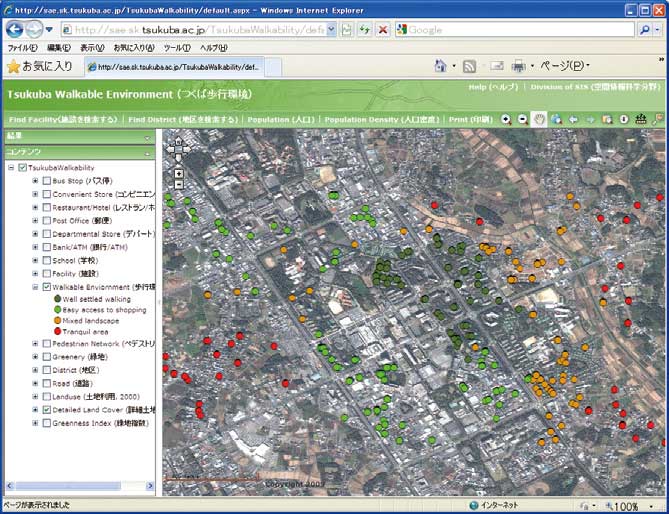Enable the Bank/ATM layer checkbox
The image size is (669, 514).
(x=47, y=247)
